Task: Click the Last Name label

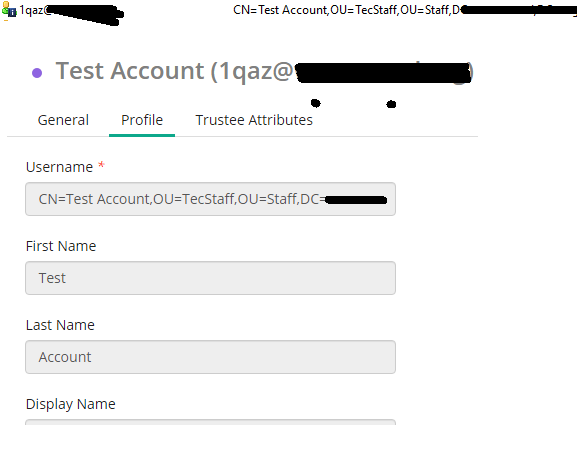Action: pyautogui.click(x=60, y=325)
